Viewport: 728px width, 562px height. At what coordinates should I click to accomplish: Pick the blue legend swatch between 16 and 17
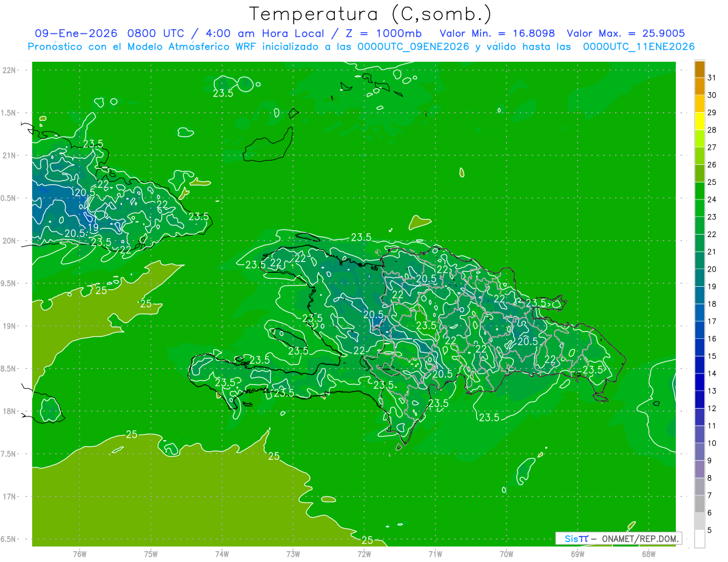coord(699,330)
